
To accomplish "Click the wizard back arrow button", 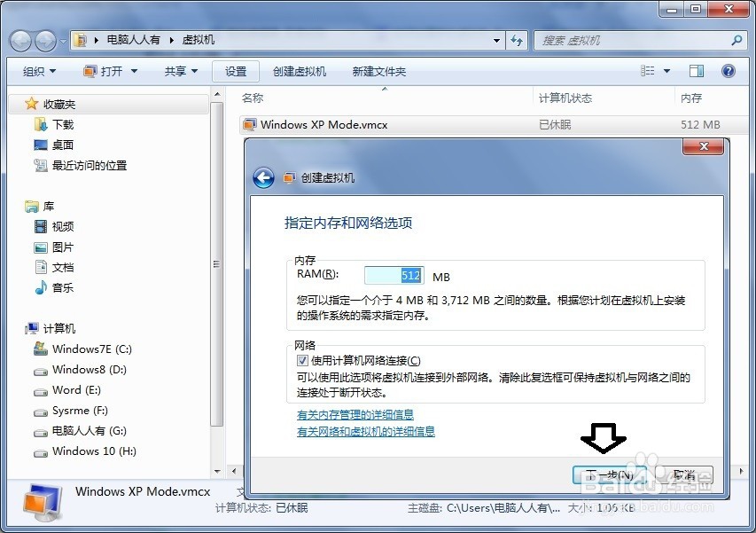I will click(x=263, y=178).
